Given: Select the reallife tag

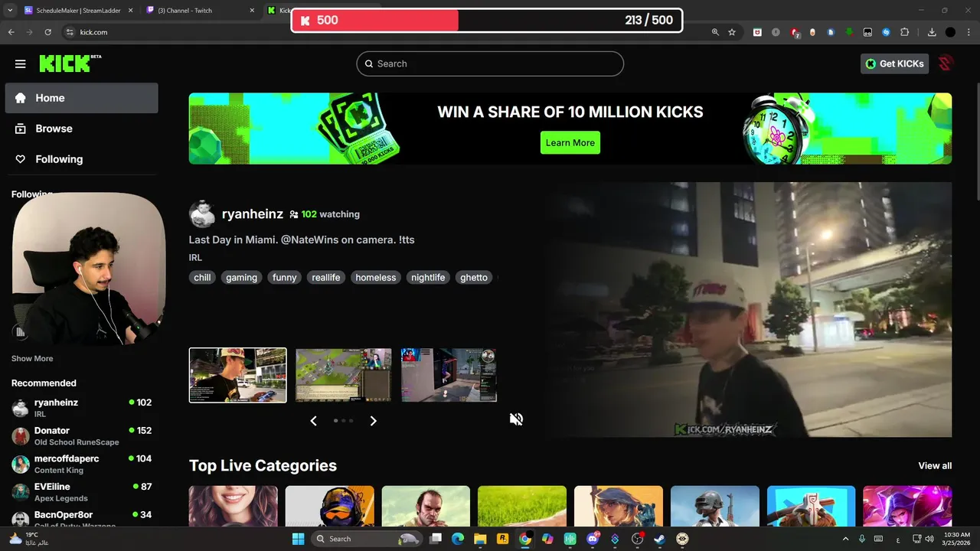Looking at the screenshot, I should coord(325,278).
